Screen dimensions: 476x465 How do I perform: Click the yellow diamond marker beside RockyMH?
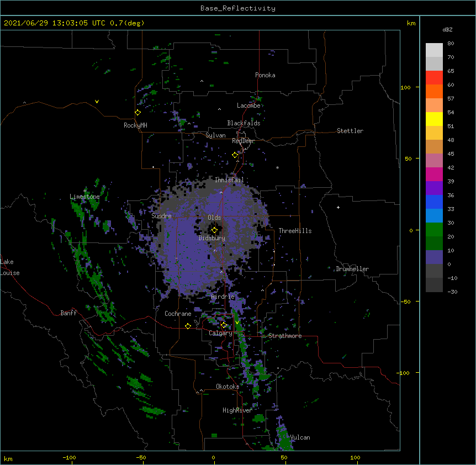coord(138,113)
